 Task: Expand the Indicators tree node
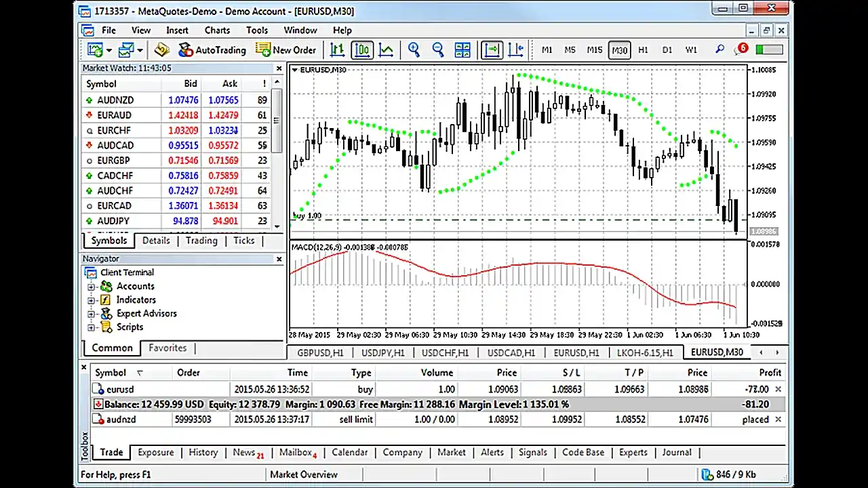click(x=91, y=300)
